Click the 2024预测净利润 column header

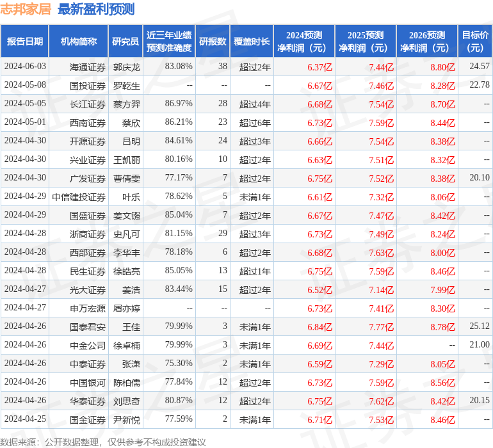[304, 41]
